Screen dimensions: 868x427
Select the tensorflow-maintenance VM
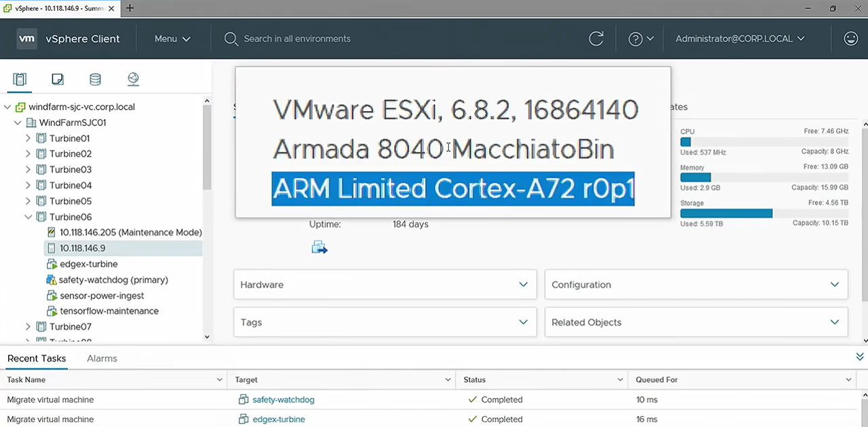pyautogui.click(x=109, y=311)
